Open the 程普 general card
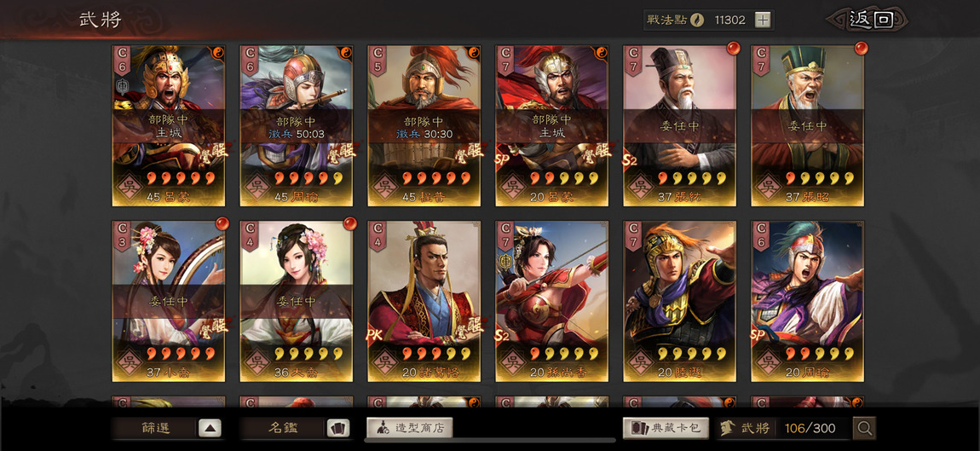 click(x=424, y=125)
